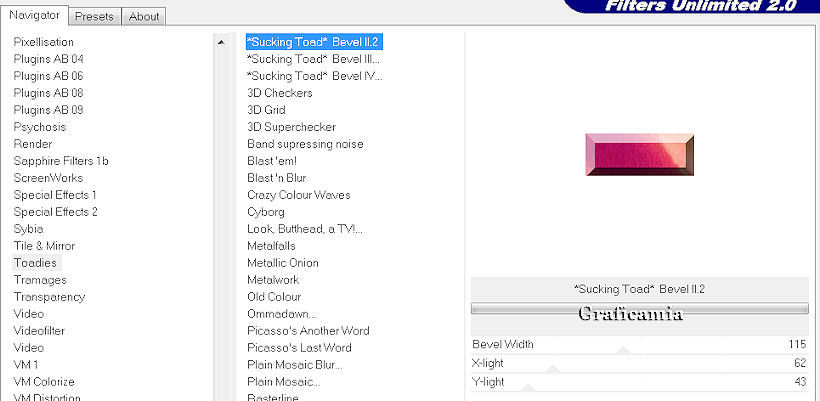Choose the Old Colour filter

274,296
